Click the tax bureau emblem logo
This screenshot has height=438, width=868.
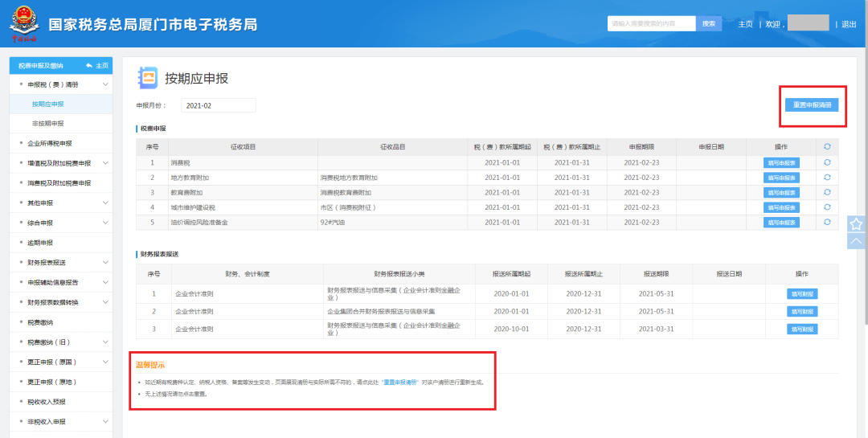coord(24,24)
